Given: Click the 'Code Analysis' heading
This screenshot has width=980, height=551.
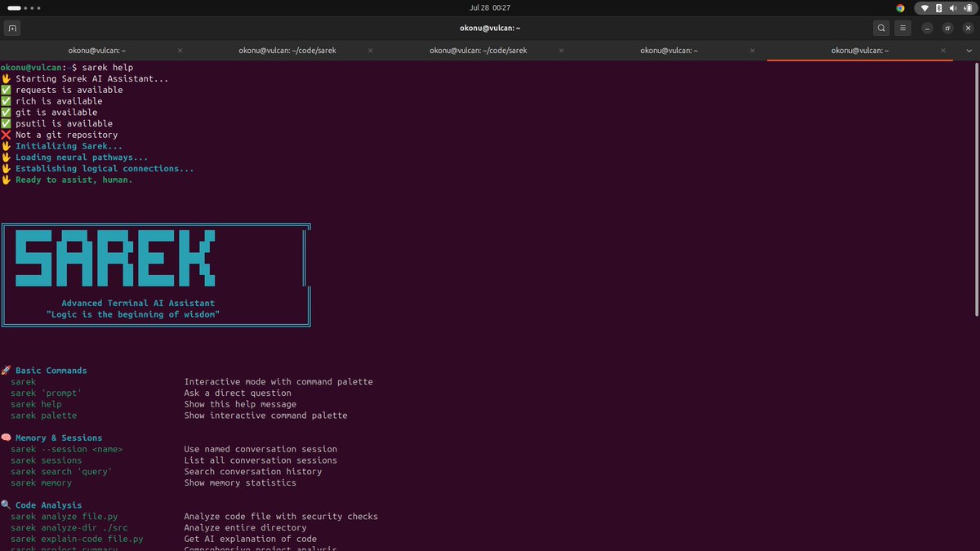Looking at the screenshot, I should tap(48, 505).
